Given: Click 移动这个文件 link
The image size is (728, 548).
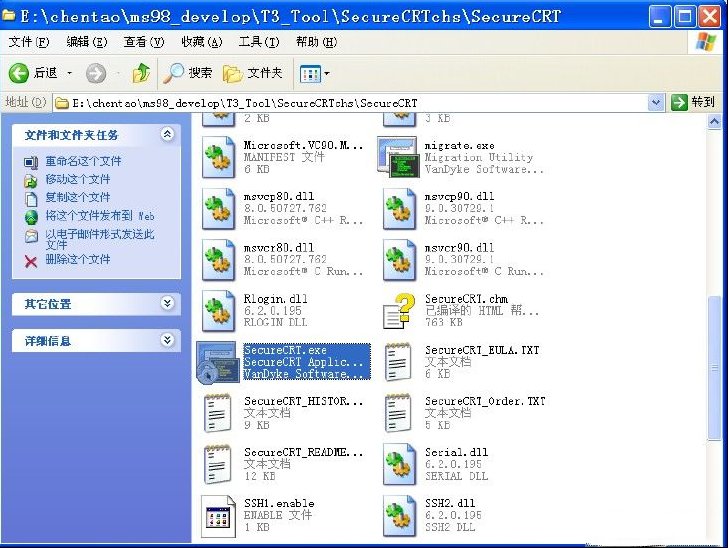Looking at the screenshot, I should [x=78, y=179].
